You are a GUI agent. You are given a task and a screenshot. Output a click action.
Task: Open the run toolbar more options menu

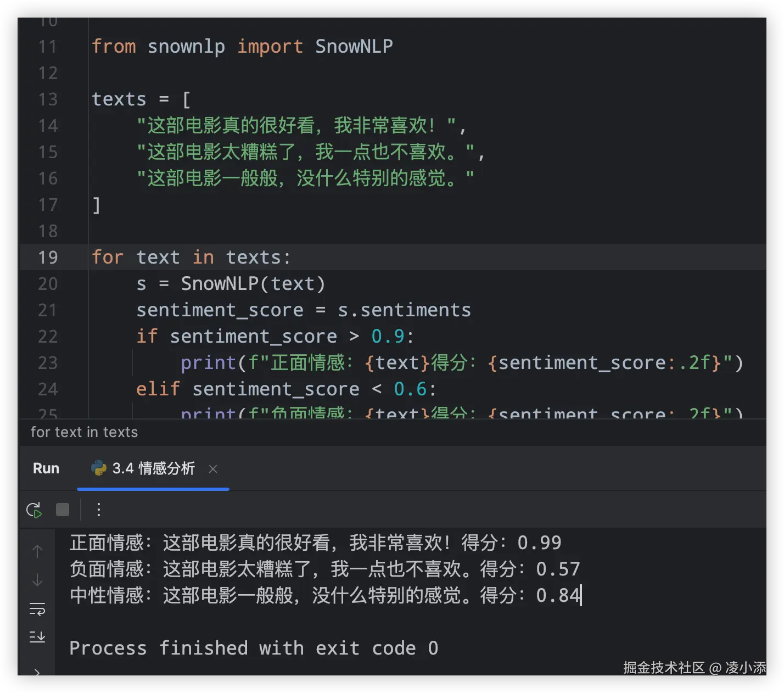pos(99,510)
